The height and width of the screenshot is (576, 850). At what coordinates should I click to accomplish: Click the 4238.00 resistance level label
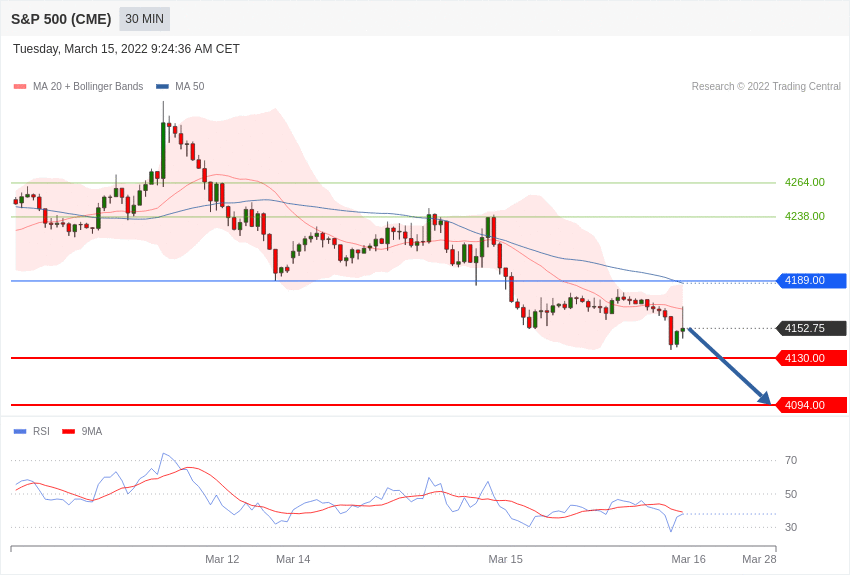(x=804, y=217)
